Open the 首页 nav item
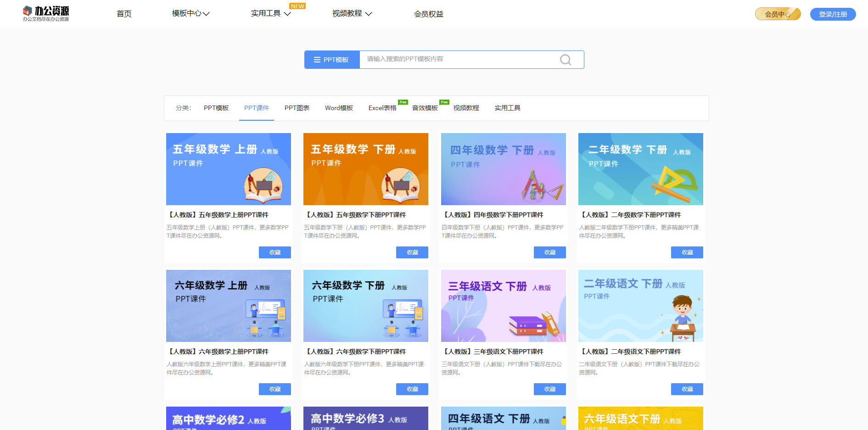Viewport: 868px width, 430px height. coord(124,14)
